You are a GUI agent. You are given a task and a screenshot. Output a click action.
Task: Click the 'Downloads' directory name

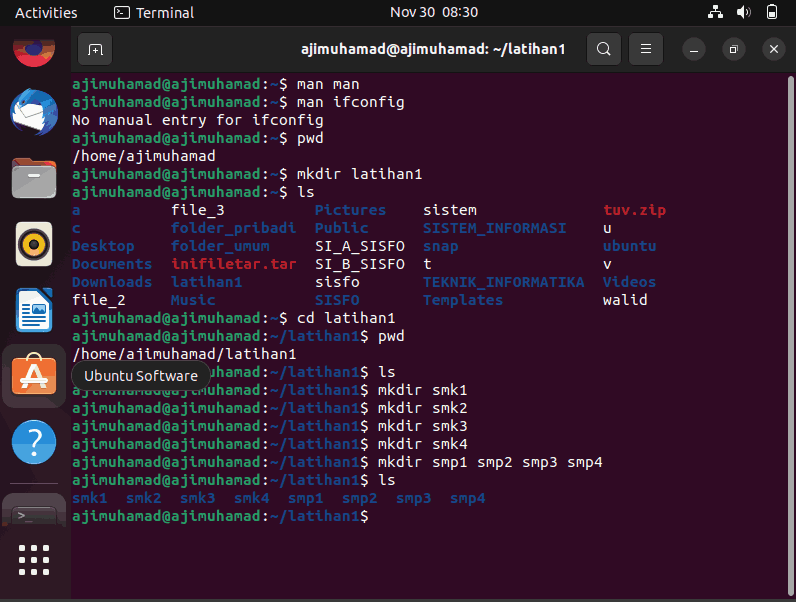(x=112, y=282)
